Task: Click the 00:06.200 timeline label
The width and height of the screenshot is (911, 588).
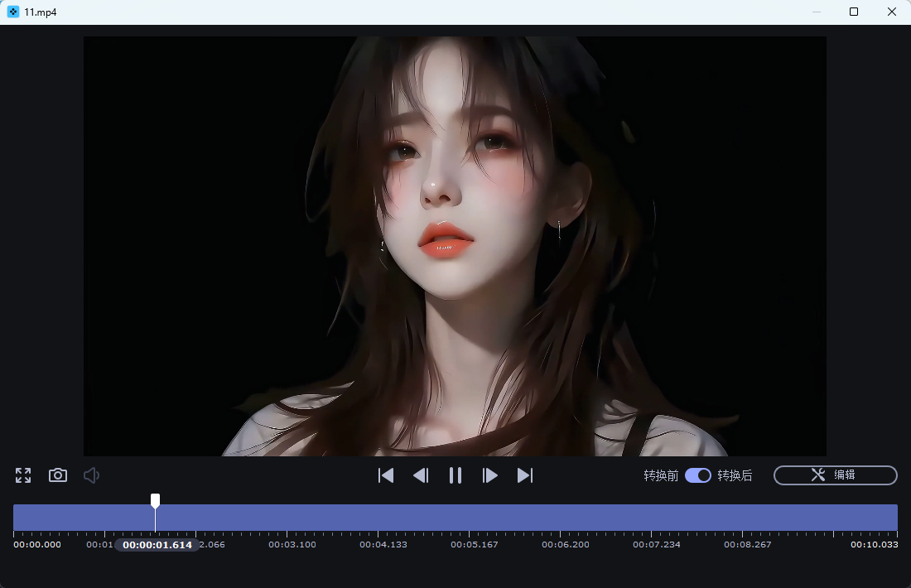Action: click(x=566, y=544)
